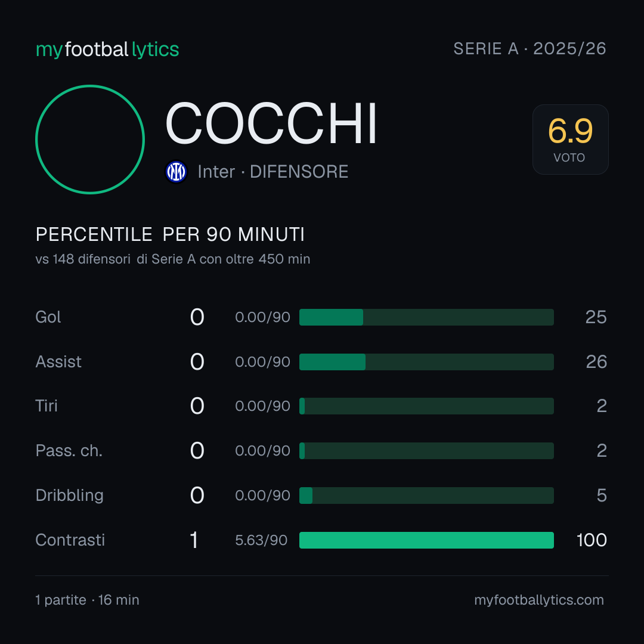Click the 1 partite · 16 min footer
The image size is (644, 644).
[88, 600]
